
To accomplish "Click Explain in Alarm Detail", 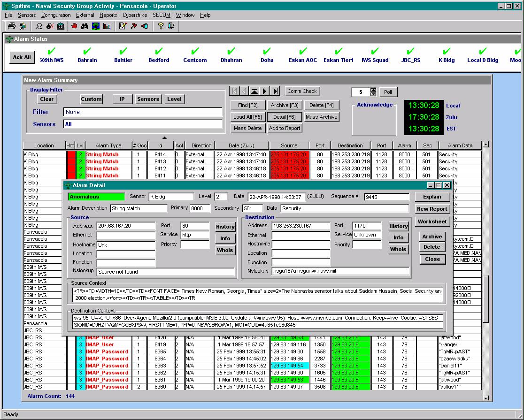I will [x=432, y=197].
